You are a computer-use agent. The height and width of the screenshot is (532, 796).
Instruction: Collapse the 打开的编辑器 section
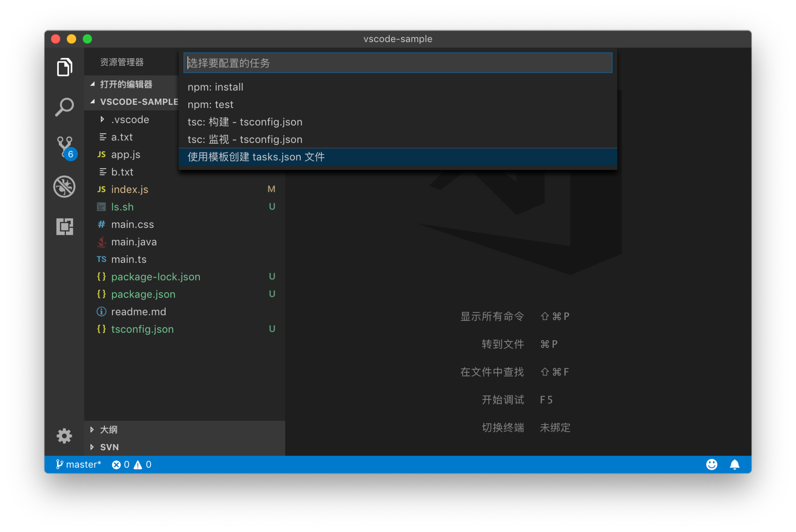(126, 85)
